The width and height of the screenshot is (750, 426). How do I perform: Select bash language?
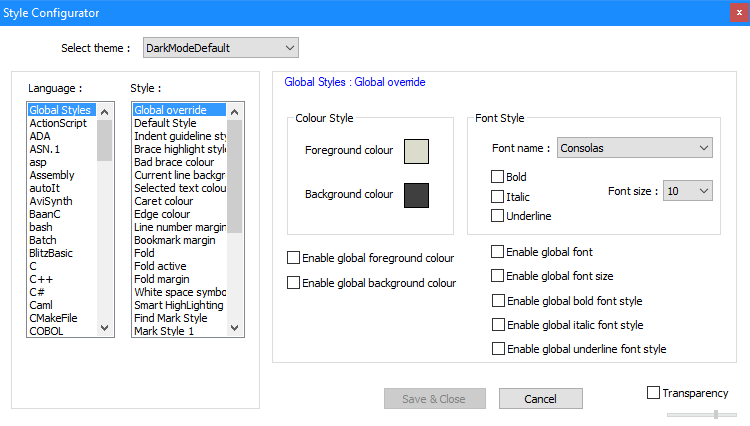click(x=62, y=227)
